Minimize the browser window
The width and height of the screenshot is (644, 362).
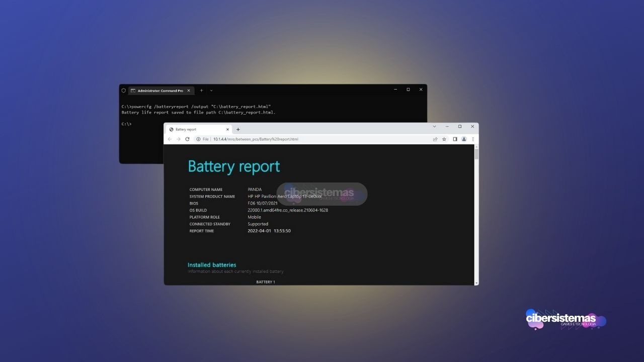[x=447, y=127]
